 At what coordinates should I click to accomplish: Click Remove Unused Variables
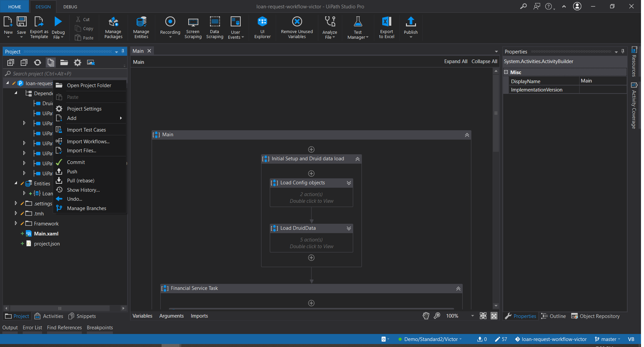pos(297,28)
